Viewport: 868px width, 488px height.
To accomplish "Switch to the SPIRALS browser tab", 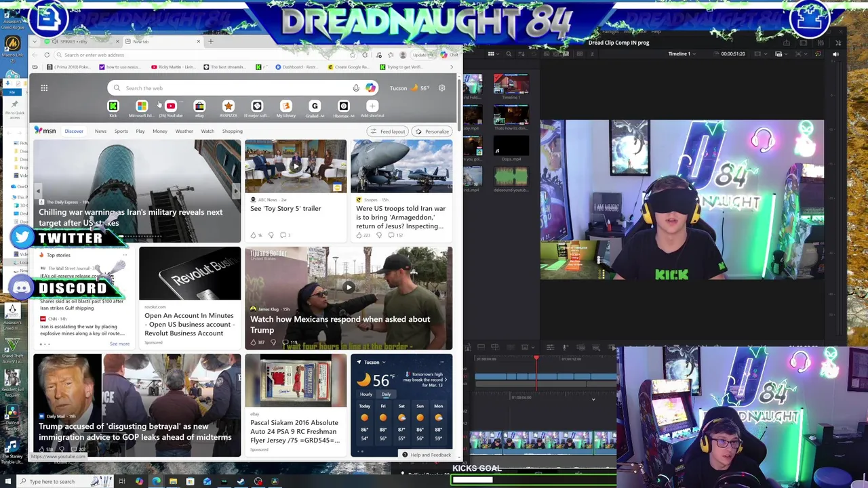I will tap(81, 41).
